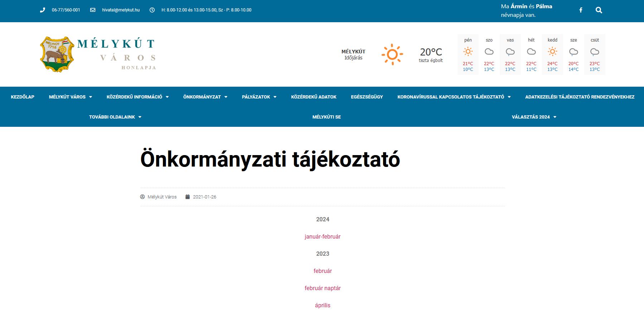Click Monday (hét) cloud forecast icon
This screenshot has height=317, width=644.
click(x=531, y=52)
